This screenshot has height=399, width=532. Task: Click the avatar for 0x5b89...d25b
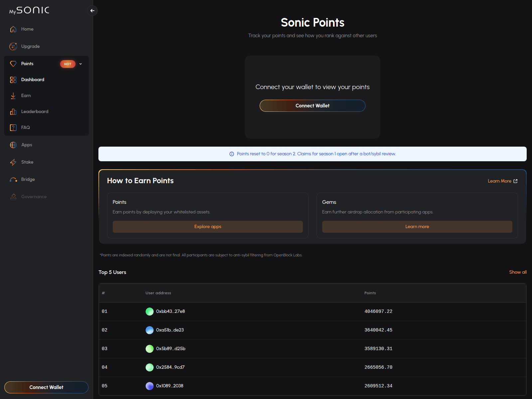[x=150, y=349]
